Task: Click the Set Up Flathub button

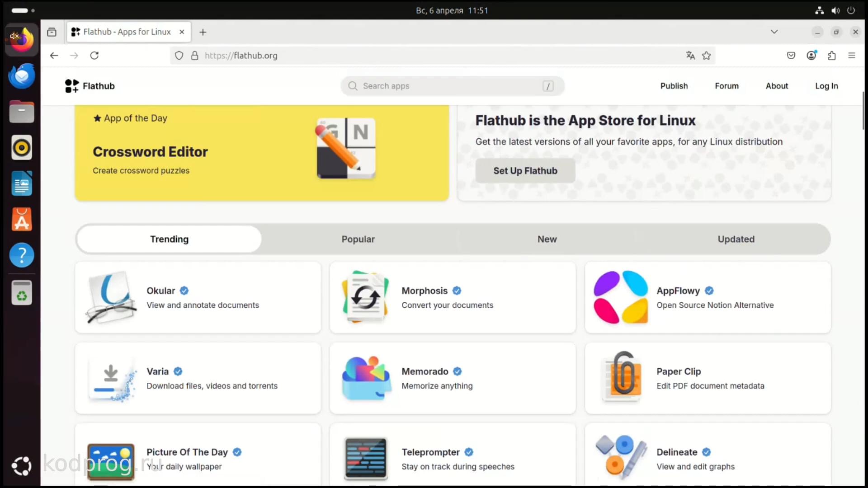Action: point(525,171)
